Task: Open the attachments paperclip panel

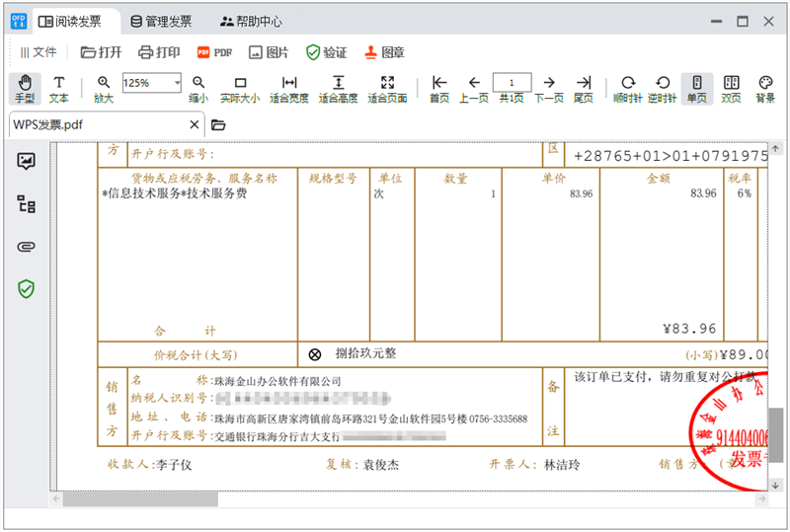Action: coord(27,247)
